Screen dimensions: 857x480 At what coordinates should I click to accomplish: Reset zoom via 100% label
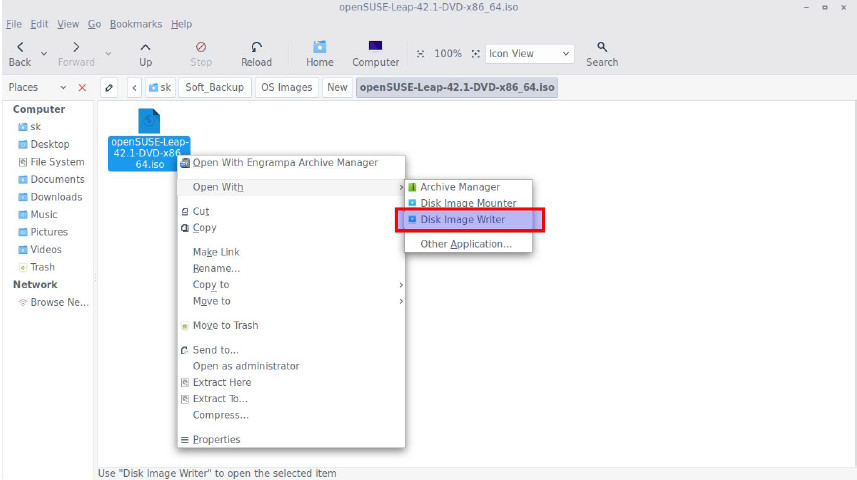448,54
